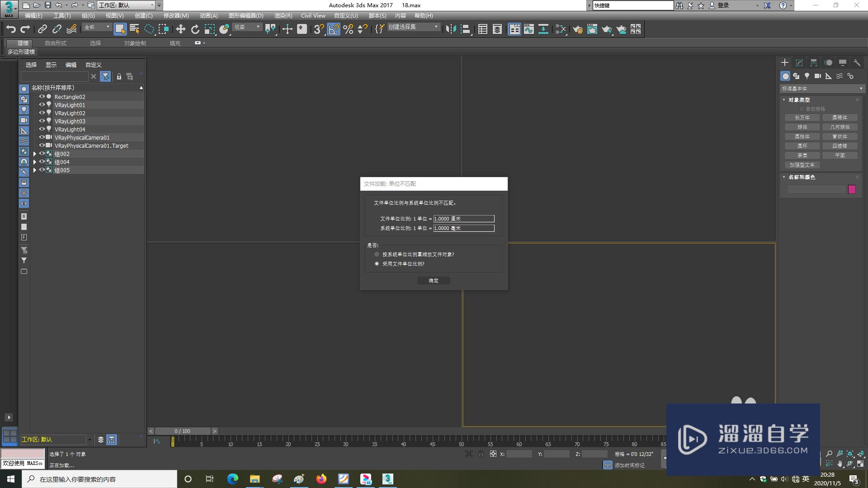Click the 茶壶 teapot primitive button
Screen dimensions: 868x488
tap(802, 155)
